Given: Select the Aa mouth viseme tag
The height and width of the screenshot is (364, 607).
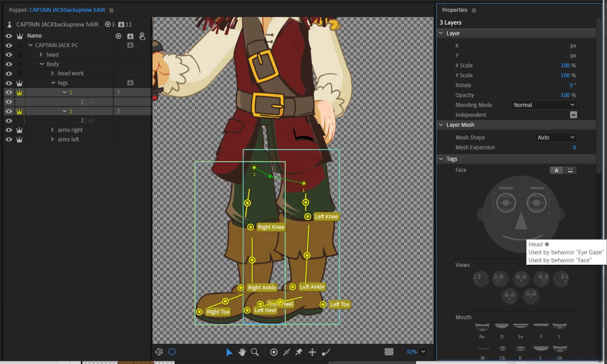Looking at the screenshot, I should tap(482, 327).
